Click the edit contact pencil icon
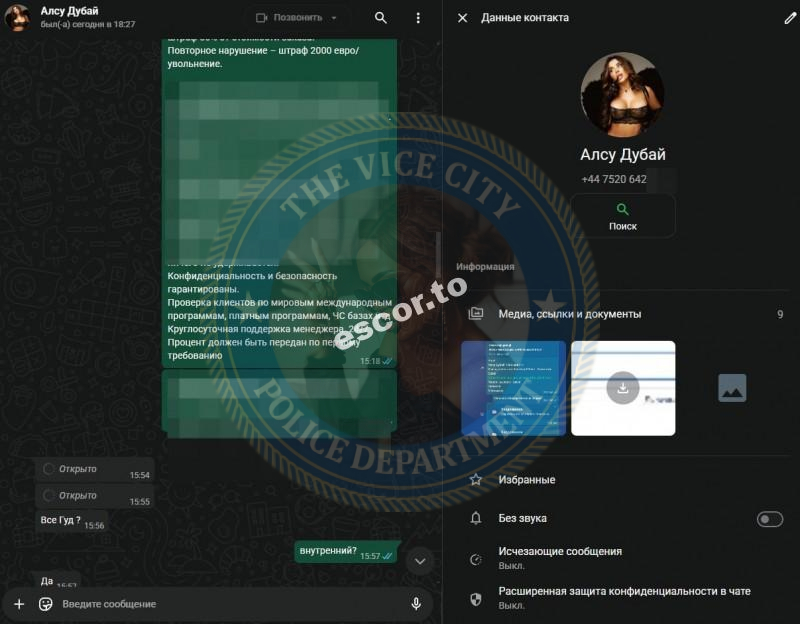This screenshot has height=624, width=800. coord(790,18)
